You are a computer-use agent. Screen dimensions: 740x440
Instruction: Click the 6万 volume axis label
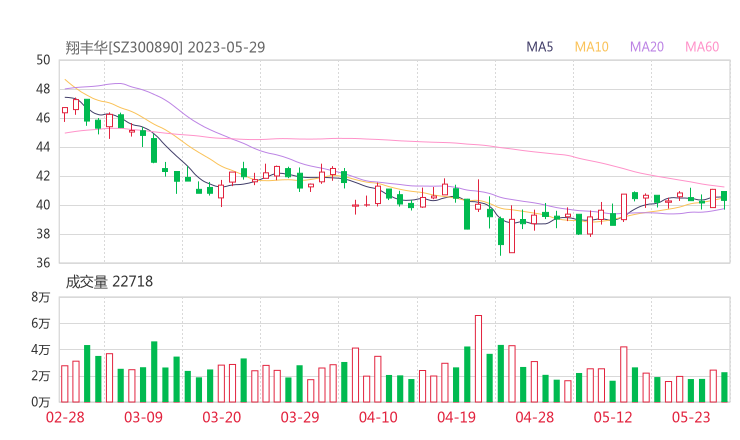tap(41, 323)
